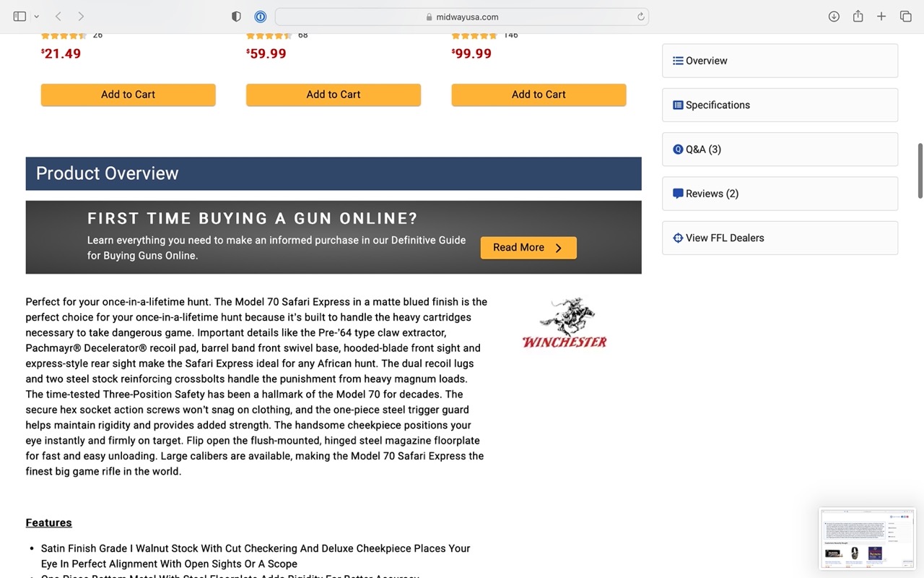This screenshot has height=578, width=924.
Task: Click the Q&A question icon
Action: [678, 150]
